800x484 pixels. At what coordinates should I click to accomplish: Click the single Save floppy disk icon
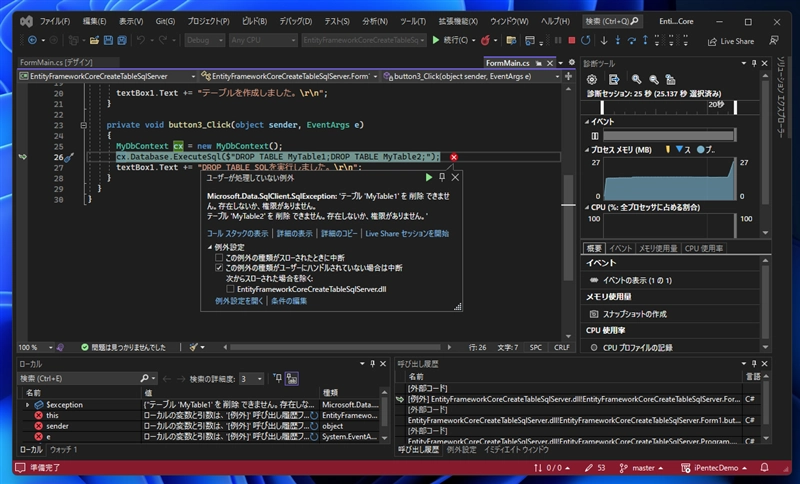pos(108,40)
